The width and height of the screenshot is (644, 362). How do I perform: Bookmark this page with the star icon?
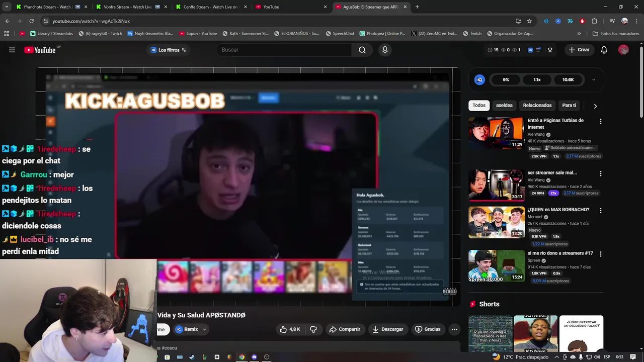529,21
